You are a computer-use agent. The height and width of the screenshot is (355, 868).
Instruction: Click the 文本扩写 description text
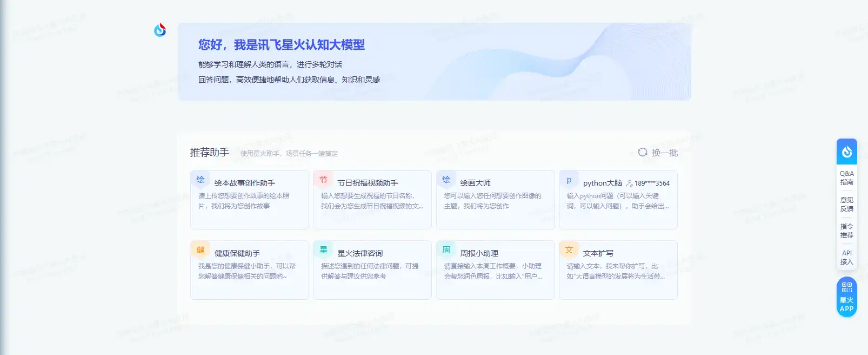616,271
